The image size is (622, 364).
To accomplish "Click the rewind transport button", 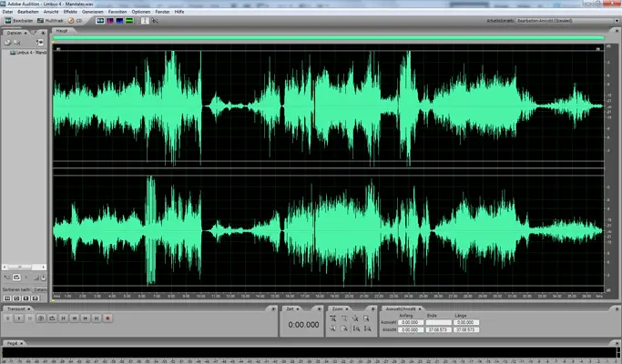I will 74,318.
